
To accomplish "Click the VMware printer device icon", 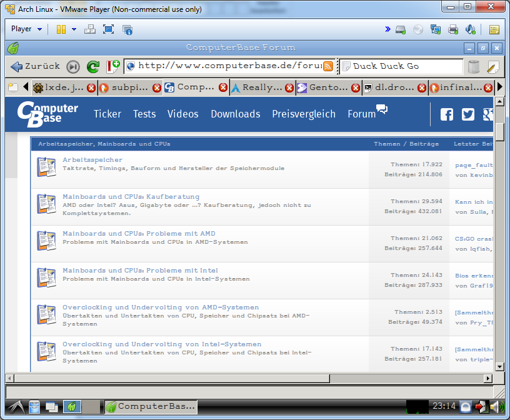I will tap(453, 29).
